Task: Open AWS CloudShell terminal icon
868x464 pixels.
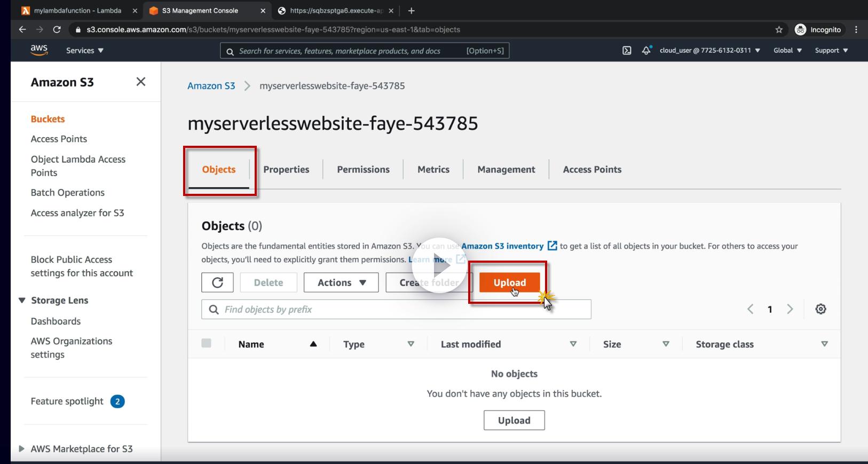Action: pyautogui.click(x=627, y=51)
